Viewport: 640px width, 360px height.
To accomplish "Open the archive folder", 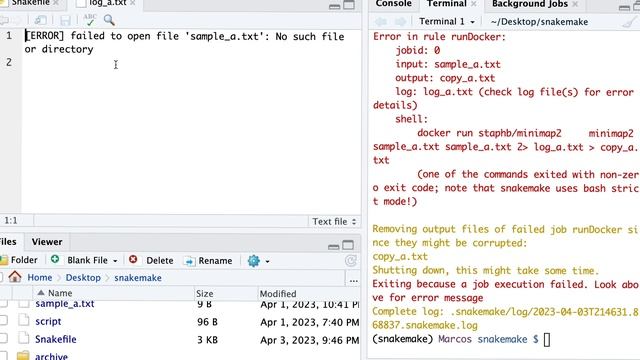I will click(51, 356).
